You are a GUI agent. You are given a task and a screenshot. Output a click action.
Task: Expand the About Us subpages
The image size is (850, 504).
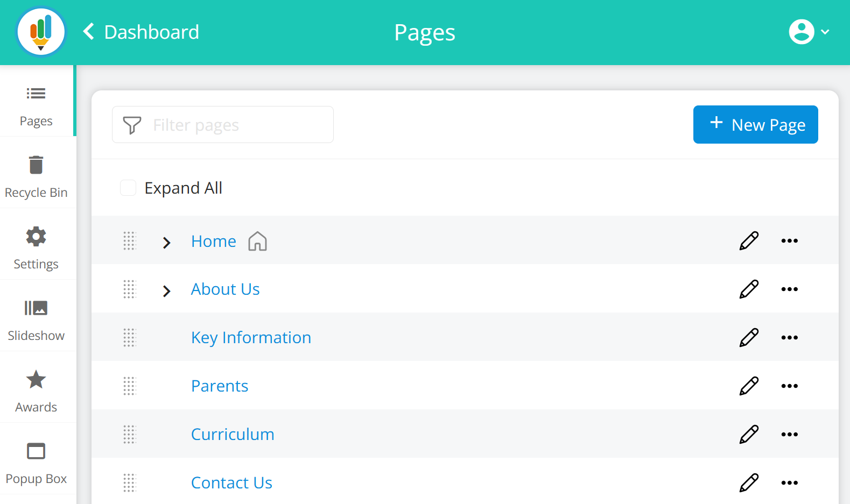166,291
